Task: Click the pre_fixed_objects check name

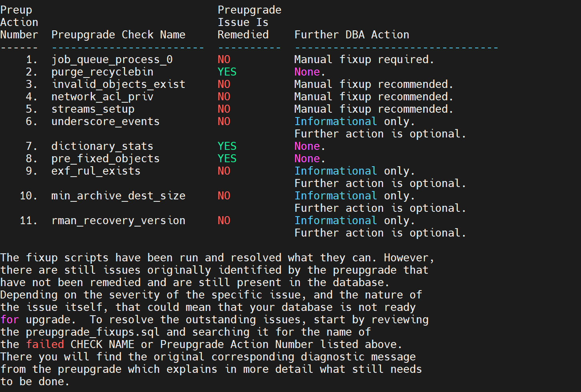Action: tap(106, 159)
